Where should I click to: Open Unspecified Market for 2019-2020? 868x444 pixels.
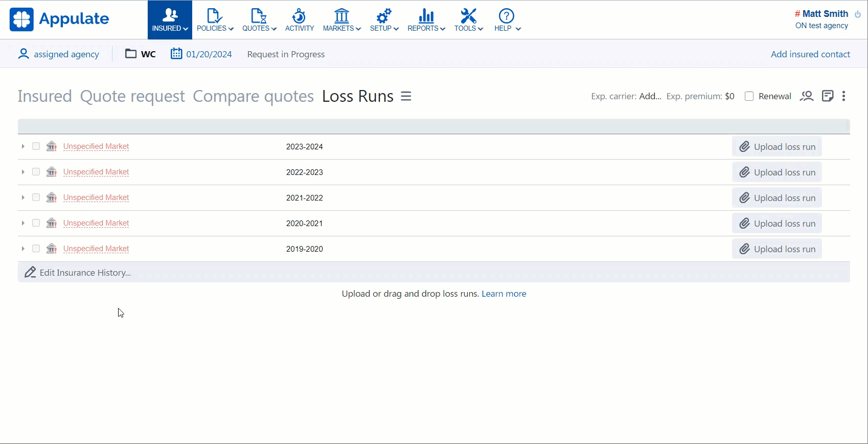96,249
